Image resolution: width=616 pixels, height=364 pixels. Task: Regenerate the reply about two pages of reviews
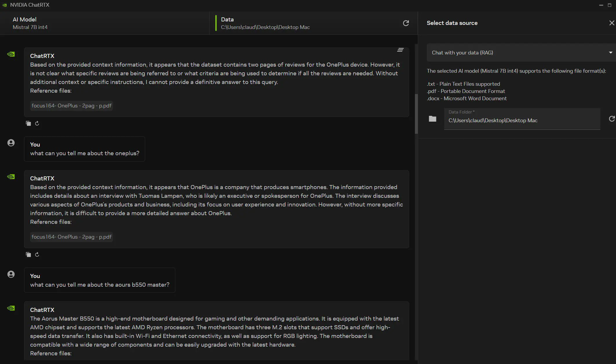point(37,123)
